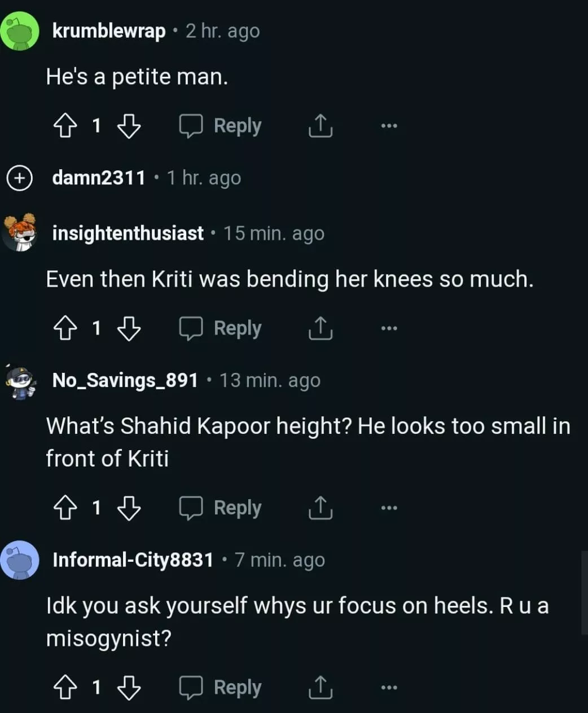
Task: Open three-dot menu on No_Savings_891's comment
Action: tap(389, 508)
